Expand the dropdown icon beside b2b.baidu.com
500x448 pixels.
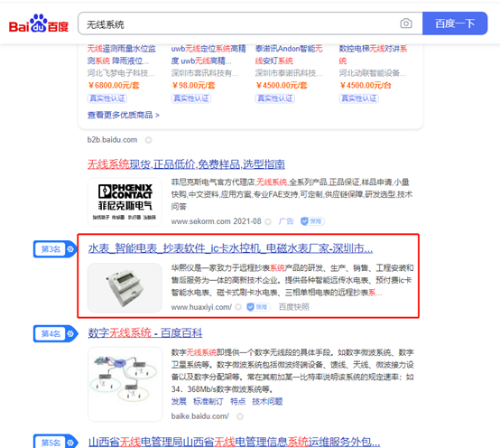tap(149, 140)
